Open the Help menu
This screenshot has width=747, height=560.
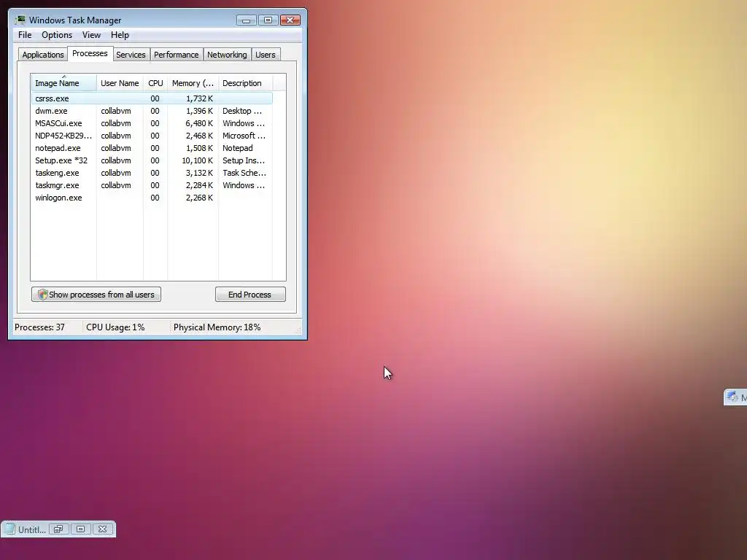[120, 35]
